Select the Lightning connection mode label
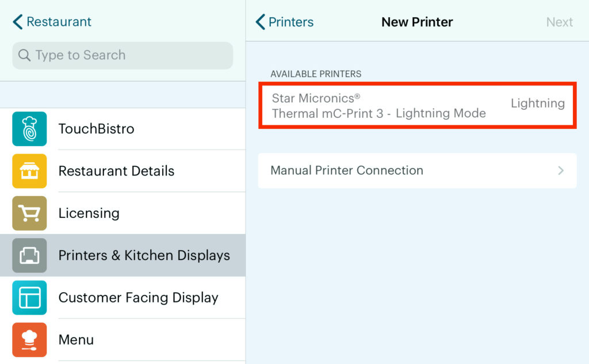Viewport: 589px width, 364px height. 538,103
